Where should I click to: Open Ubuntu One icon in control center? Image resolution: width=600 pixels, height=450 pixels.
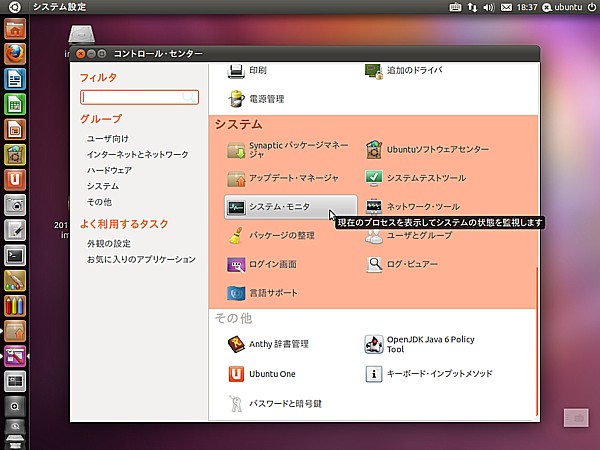(x=236, y=374)
